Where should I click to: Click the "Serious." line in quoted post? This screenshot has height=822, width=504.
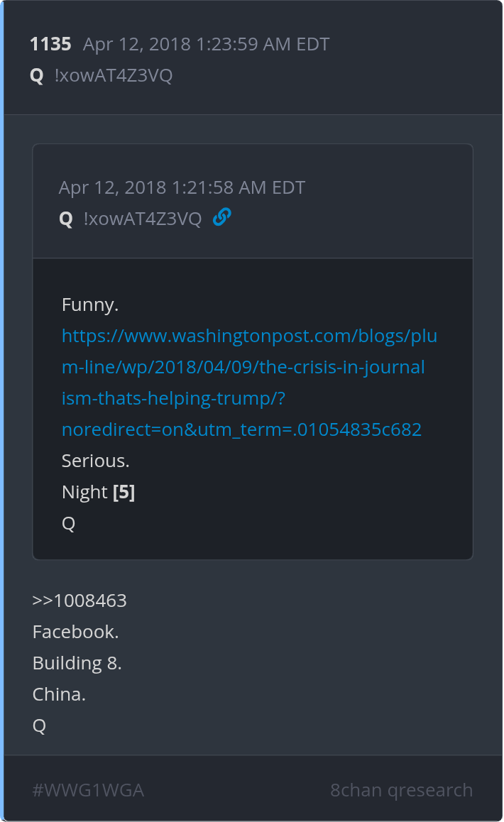pos(96,461)
